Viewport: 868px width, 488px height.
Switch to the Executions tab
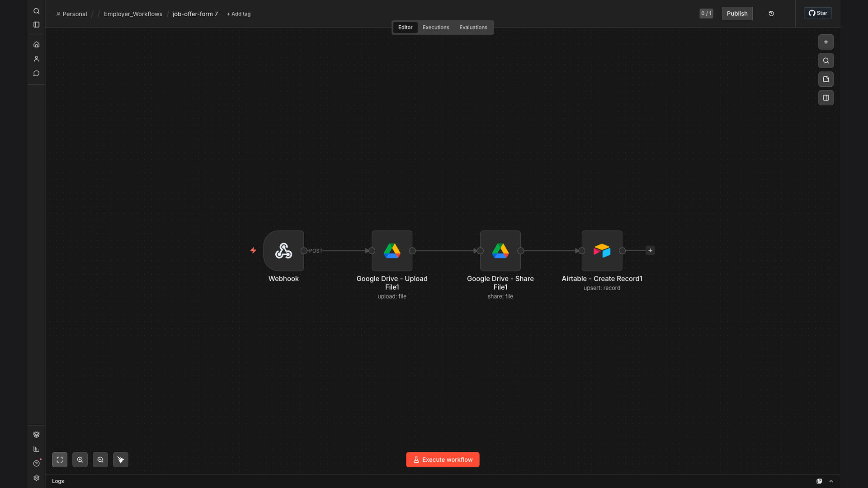[x=436, y=28]
